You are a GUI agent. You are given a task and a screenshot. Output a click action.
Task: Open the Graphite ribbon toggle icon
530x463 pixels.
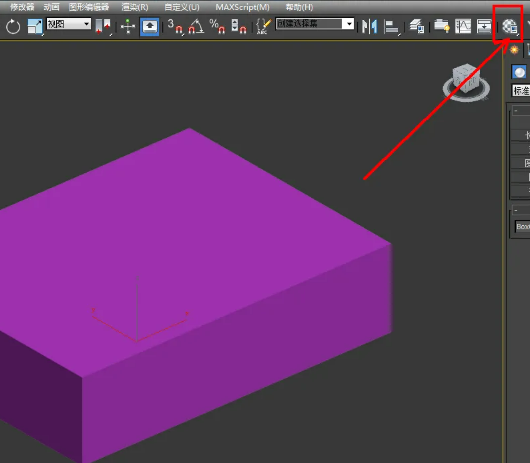coord(441,26)
